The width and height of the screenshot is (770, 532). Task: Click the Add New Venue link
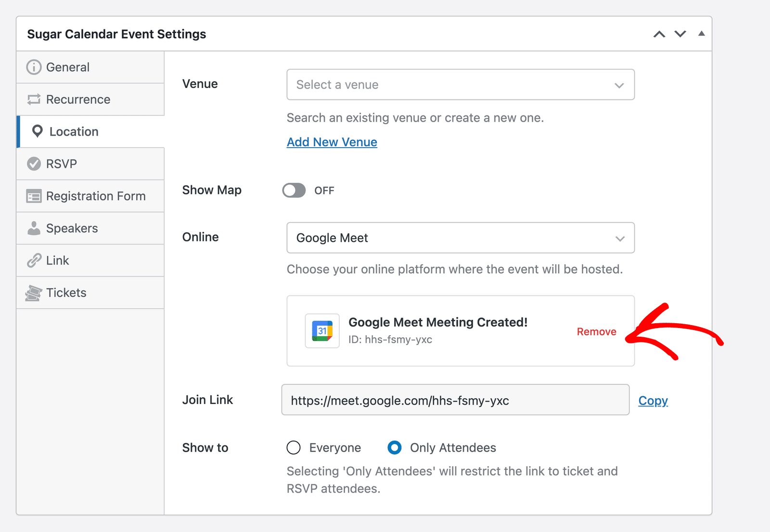(x=332, y=142)
